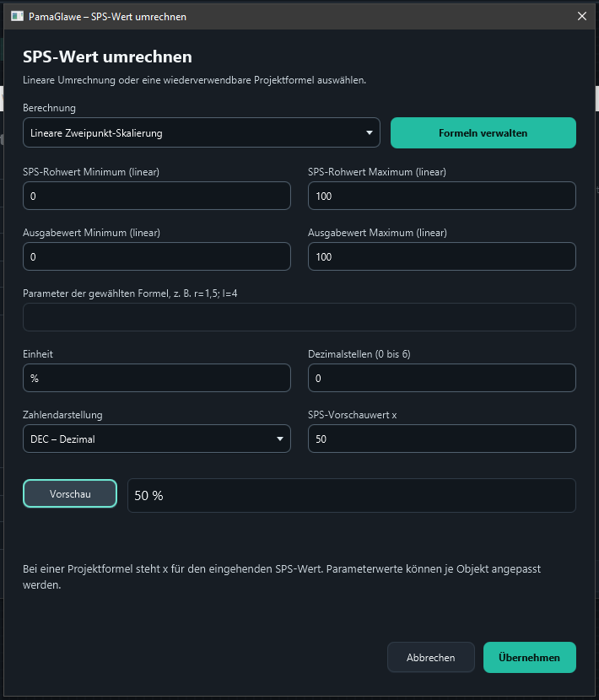Click Abbrechen to cancel
599x700 pixels.
[x=430, y=657]
